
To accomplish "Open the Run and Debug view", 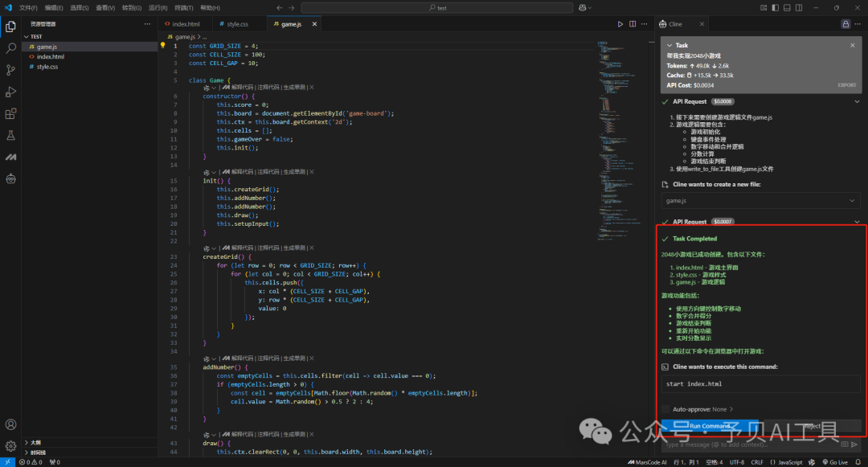I will point(10,92).
